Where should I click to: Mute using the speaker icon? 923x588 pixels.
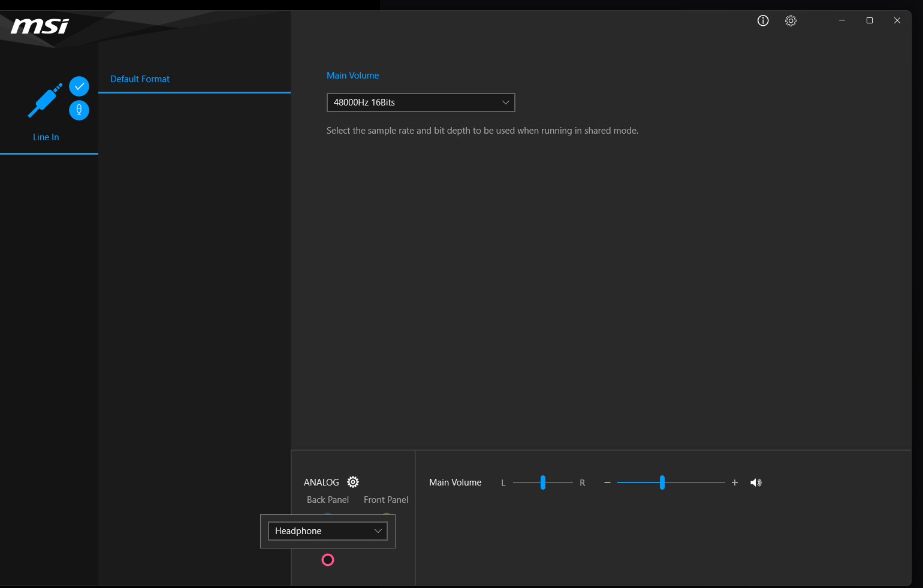[756, 483]
